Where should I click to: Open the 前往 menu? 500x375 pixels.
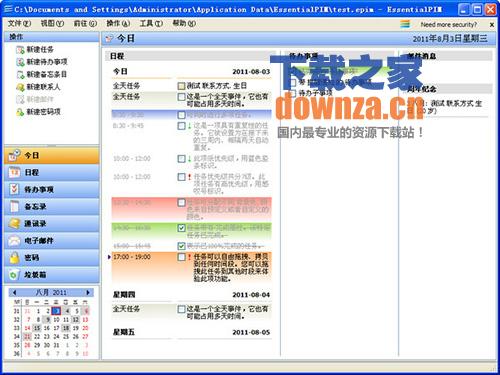point(85,23)
